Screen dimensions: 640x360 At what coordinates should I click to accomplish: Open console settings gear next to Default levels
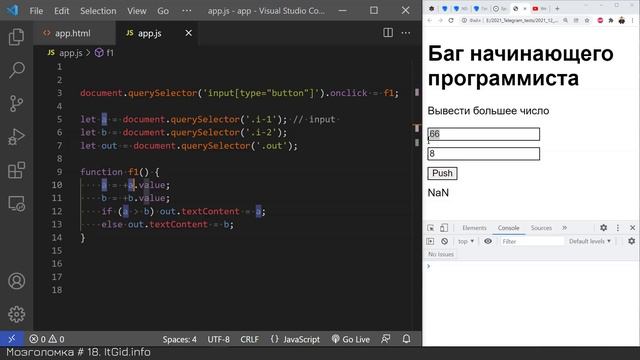pyautogui.click(x=631, y=241)
